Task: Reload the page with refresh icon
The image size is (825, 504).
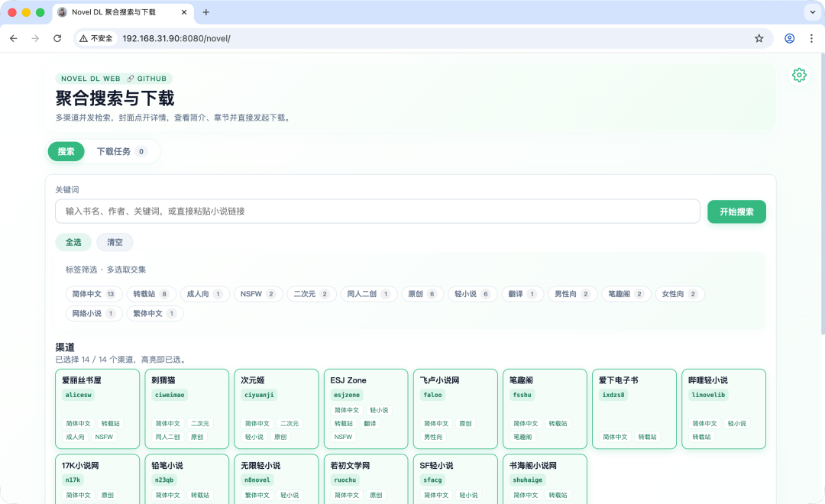Action: click(x=57, y=38)
